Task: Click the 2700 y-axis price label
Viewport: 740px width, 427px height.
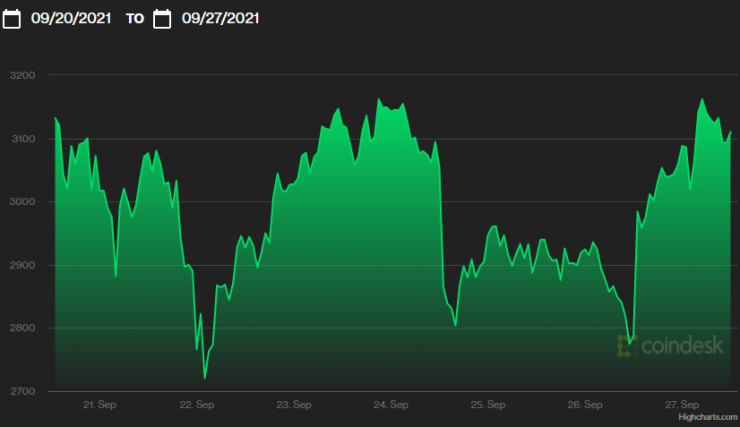Action: click(22, 391)
